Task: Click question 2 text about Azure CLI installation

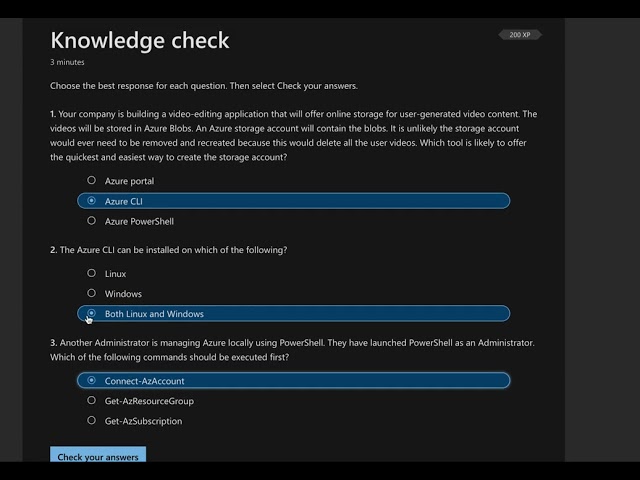Action: [x=169, y=250]
